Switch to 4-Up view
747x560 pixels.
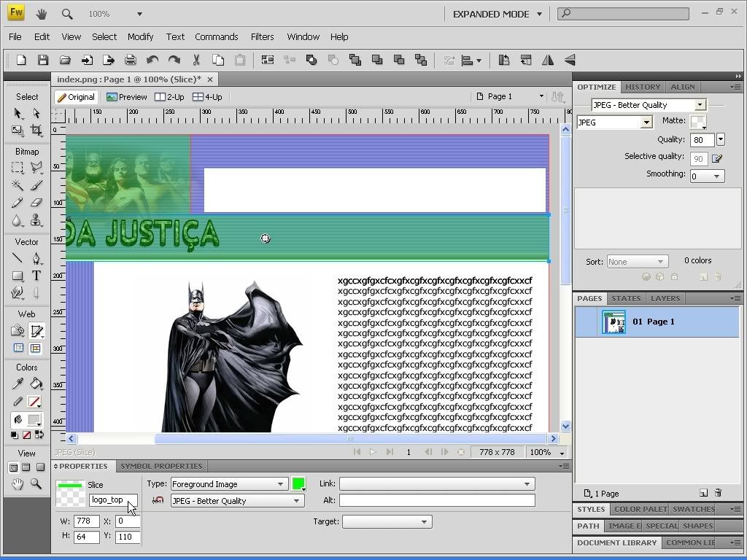coord(207,97)
